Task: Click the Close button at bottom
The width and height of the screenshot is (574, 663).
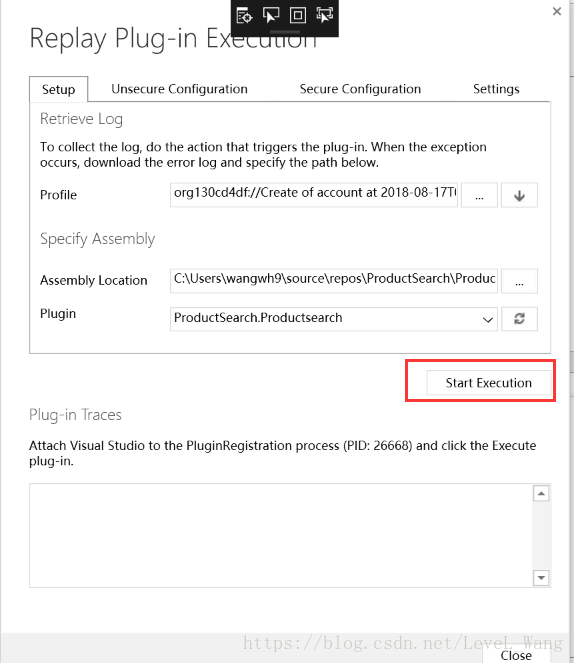Action: click(516, 655)
